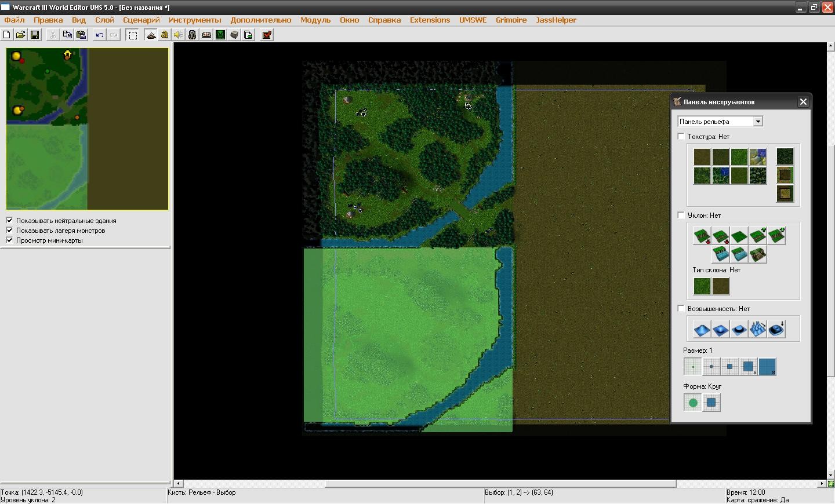This screenshot has width=835, height=504.
Task: Paste using the toolbar clipboard icon
Action: (81, 35)
